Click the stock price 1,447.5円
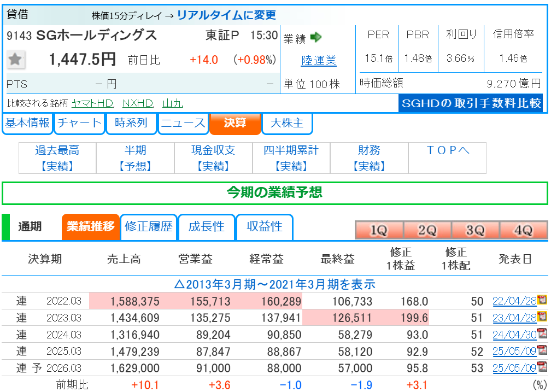 [x=83, y=59]
